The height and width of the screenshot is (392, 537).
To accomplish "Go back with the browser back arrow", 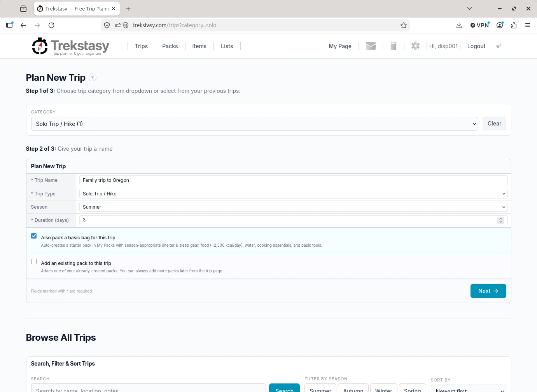I will coord(23,25).
